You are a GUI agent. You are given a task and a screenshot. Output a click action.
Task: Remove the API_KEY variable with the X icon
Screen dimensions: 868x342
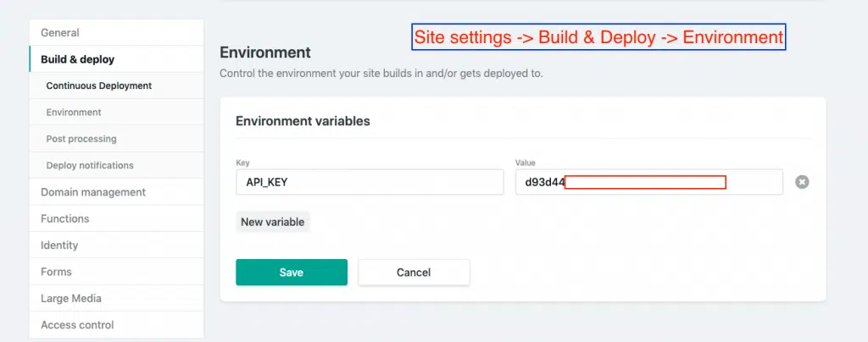tap(802, 182)
